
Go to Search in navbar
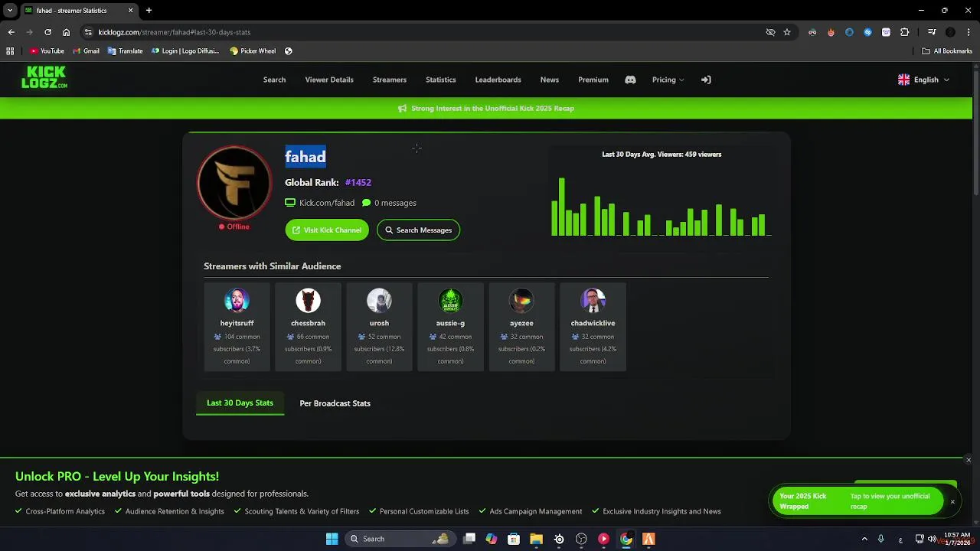[x=274, y=80]
